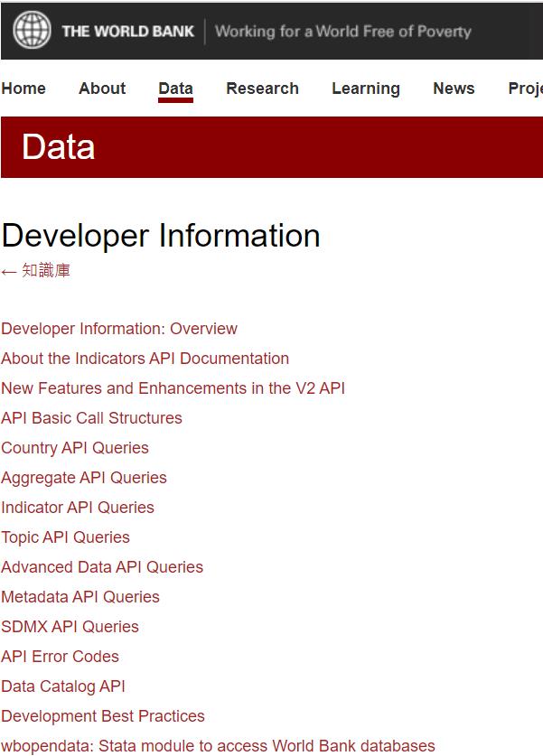The image size is (543, 756).
Task: Go to the Research section
Action: [x=262, y=89]
